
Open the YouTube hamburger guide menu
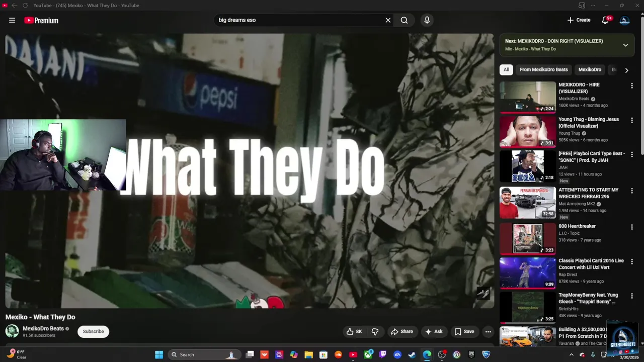click(x=12, y=20)
